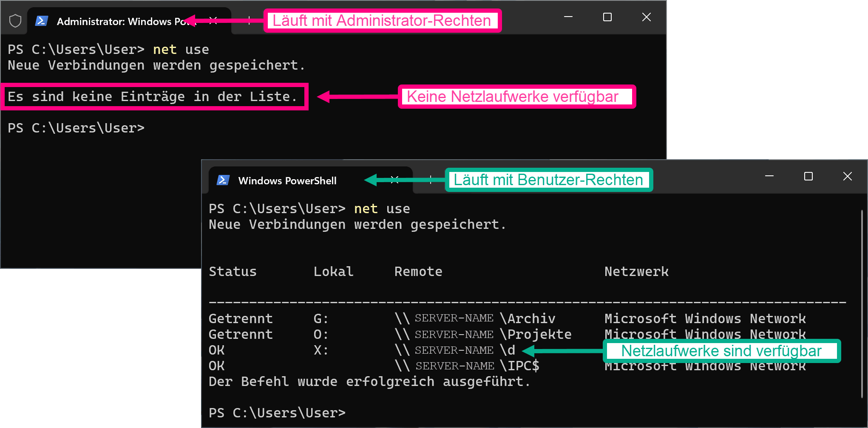The height and width of the screenshot is (428, 868).
Task: Open new tab in the Administrator window
Action: [x=249, y=20]
